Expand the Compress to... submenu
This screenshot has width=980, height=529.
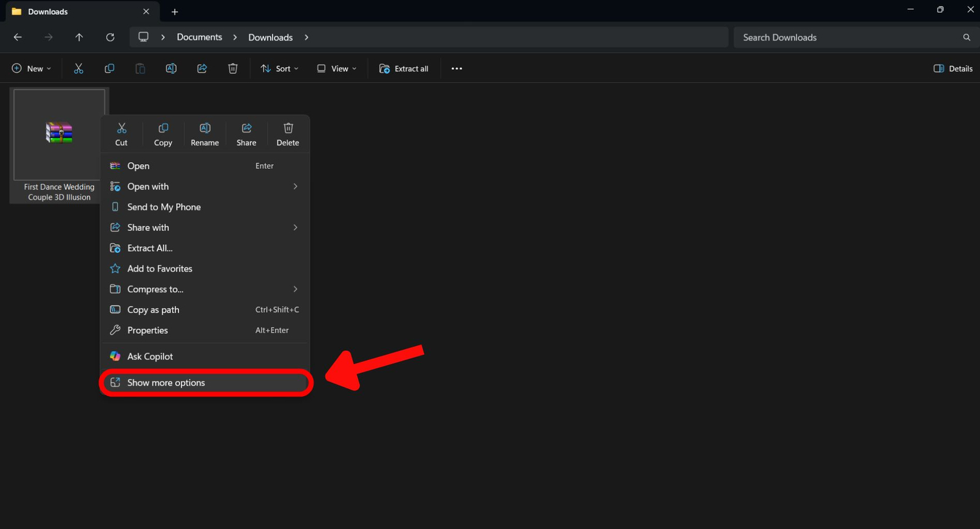pos(205,289)
